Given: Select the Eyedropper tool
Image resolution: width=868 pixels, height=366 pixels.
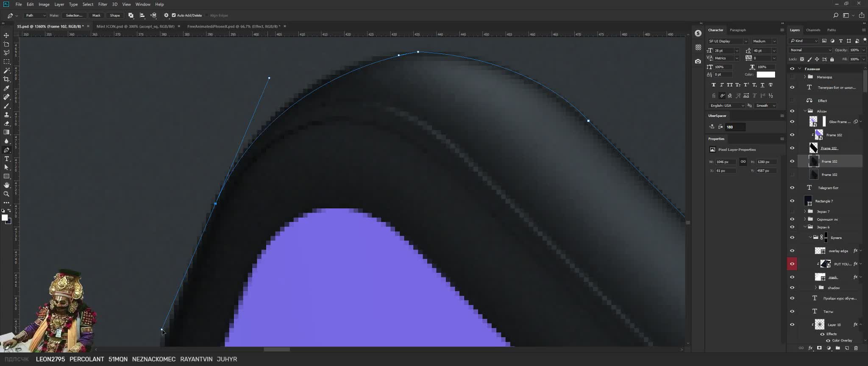Looking at the screenshot, I should (6, 88).
